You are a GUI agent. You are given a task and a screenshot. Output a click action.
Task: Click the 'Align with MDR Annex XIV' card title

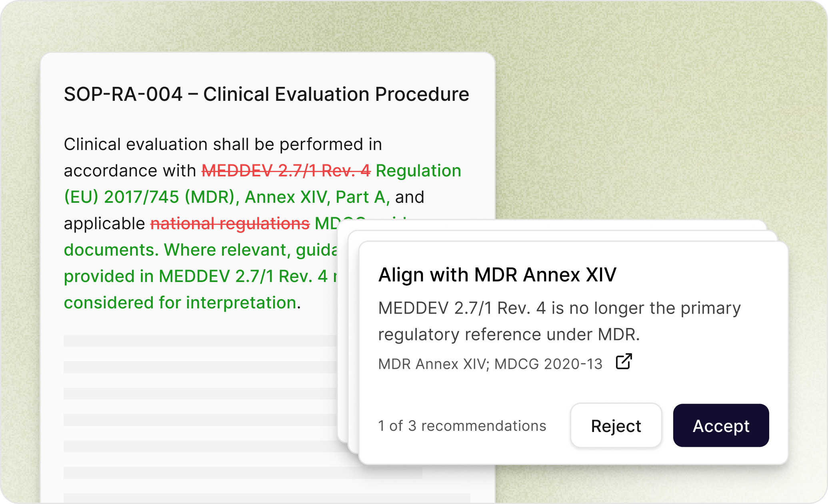[x=497, y=275]
